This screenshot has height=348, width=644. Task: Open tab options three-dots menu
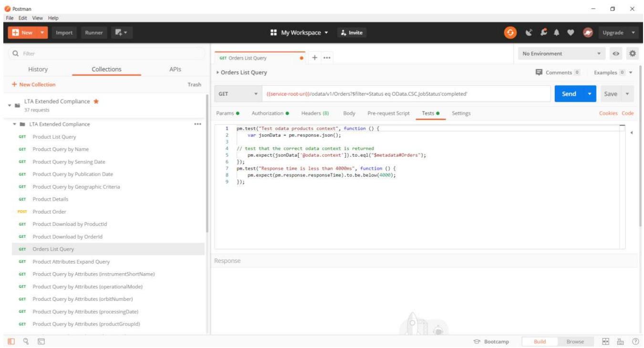[x=327, y=58]
